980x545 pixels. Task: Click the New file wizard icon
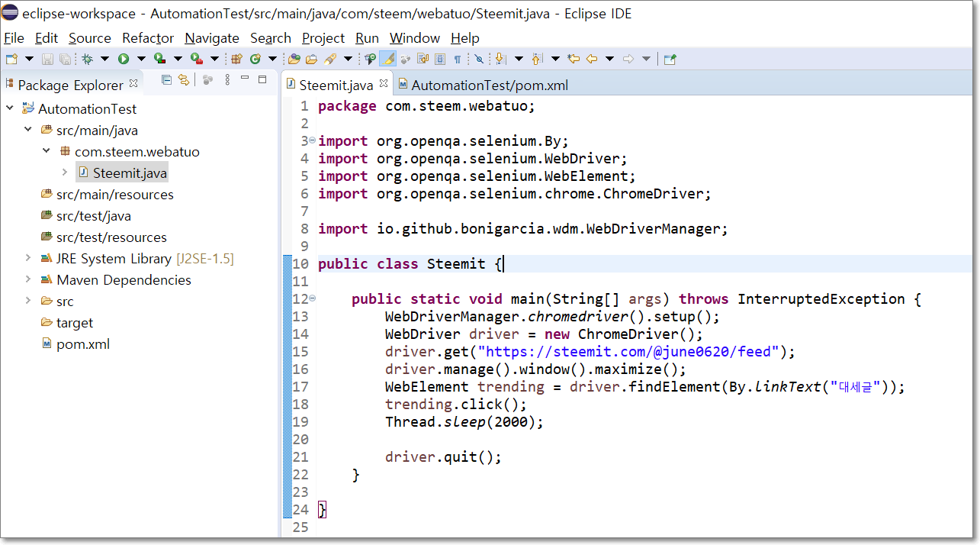click(11, 59)
